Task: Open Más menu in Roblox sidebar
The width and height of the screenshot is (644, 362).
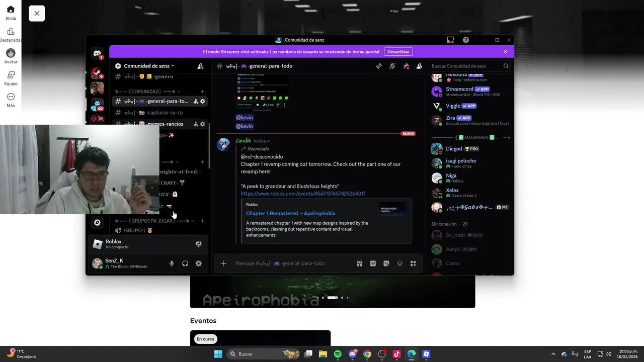Action: click(11, 100)
